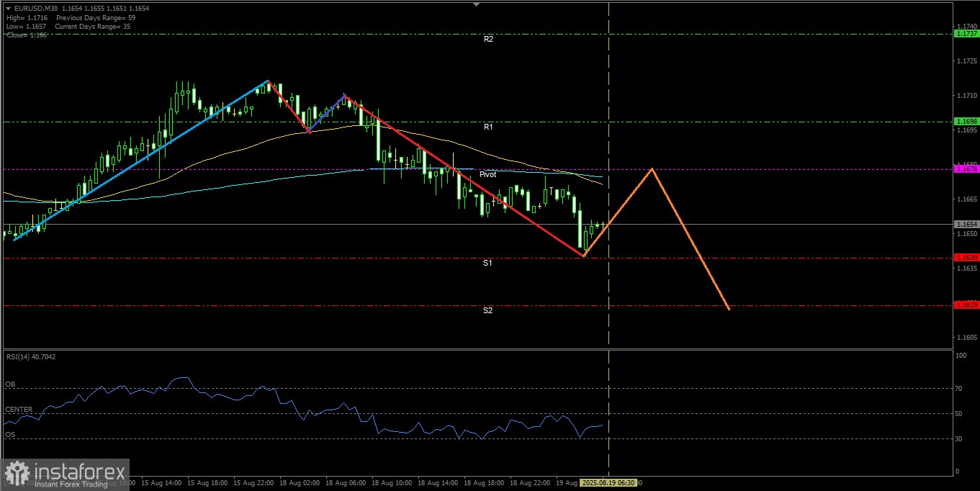
Task: Click the CENTER label in the RSI panel
Action: pos(19,410)
